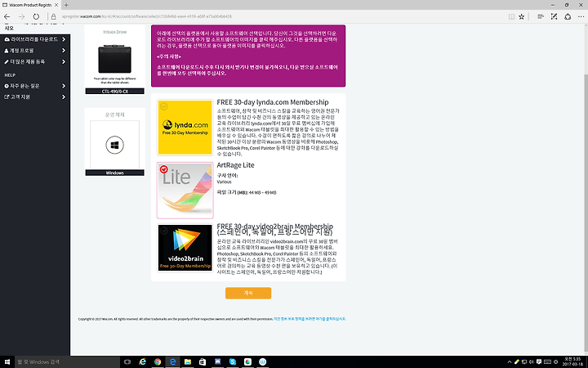Screen dimensions: 588x368
Task: Expand the register more products chevron
Action: [x=64, y=61]
